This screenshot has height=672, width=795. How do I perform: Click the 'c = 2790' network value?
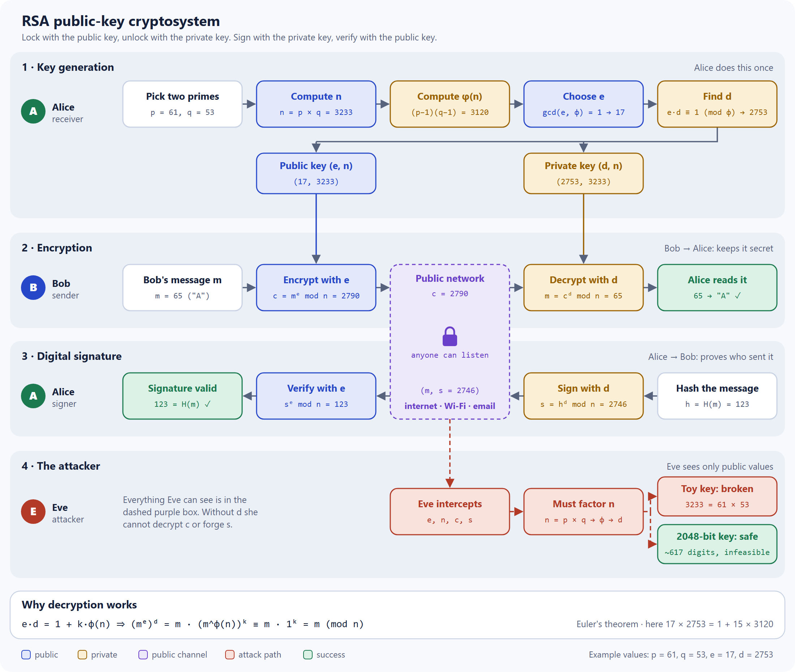[450, 294]
